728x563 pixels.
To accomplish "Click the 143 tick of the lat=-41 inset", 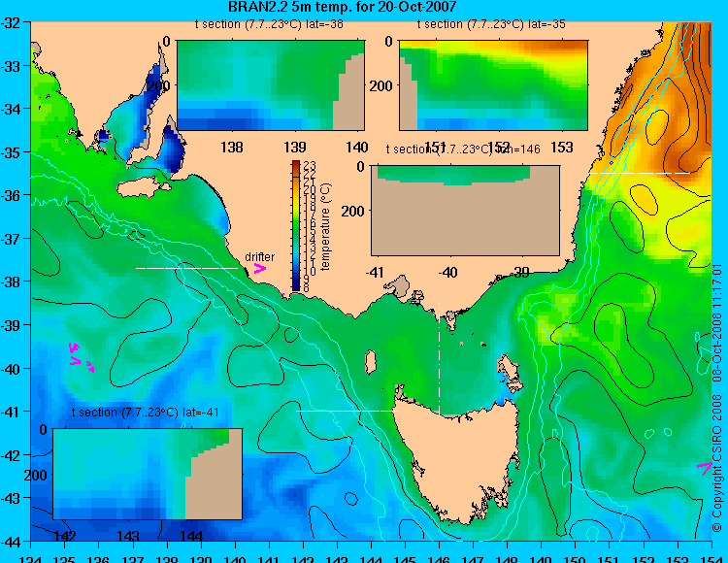I will (128, 536).
